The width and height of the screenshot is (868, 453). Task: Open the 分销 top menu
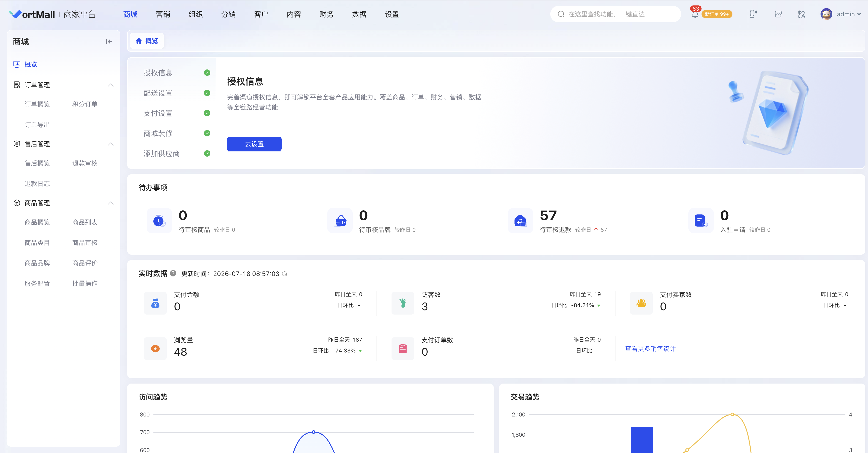click(228, 14)
